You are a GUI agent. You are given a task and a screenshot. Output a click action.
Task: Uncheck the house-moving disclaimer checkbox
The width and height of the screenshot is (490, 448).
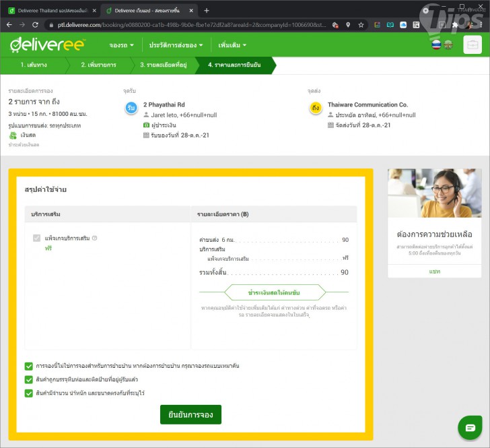coord(29,366)
